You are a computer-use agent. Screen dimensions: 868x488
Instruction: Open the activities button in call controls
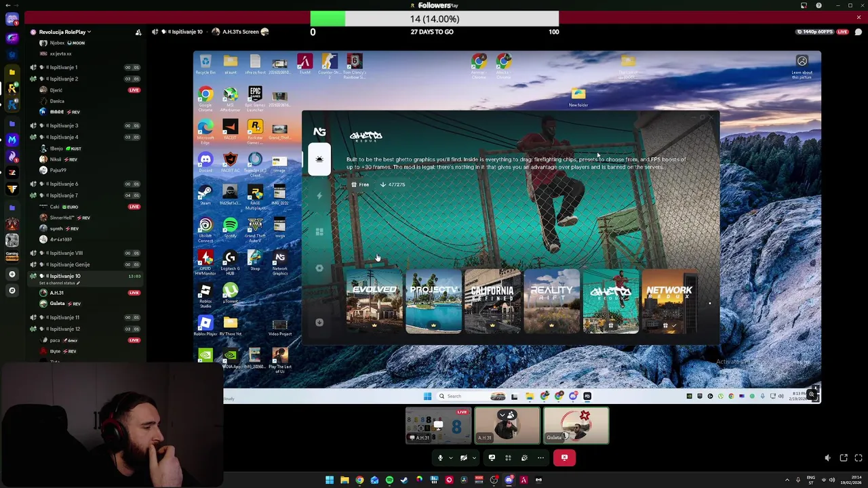pos(508,458)
